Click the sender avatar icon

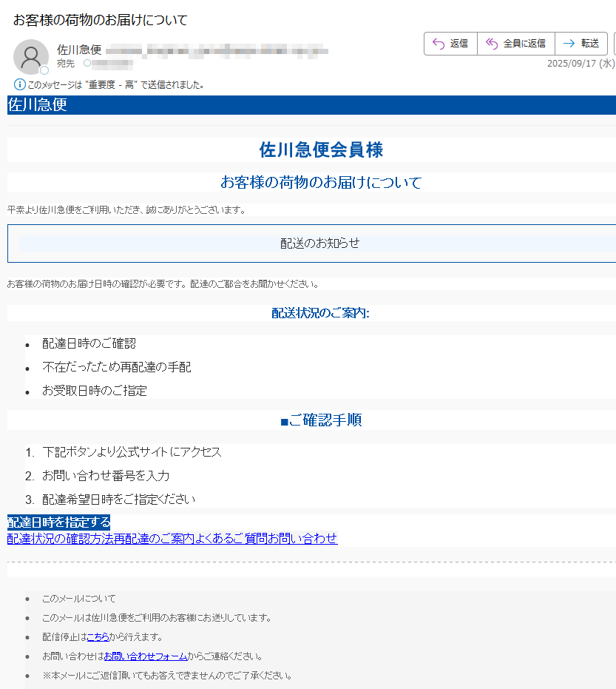[31, 57]
